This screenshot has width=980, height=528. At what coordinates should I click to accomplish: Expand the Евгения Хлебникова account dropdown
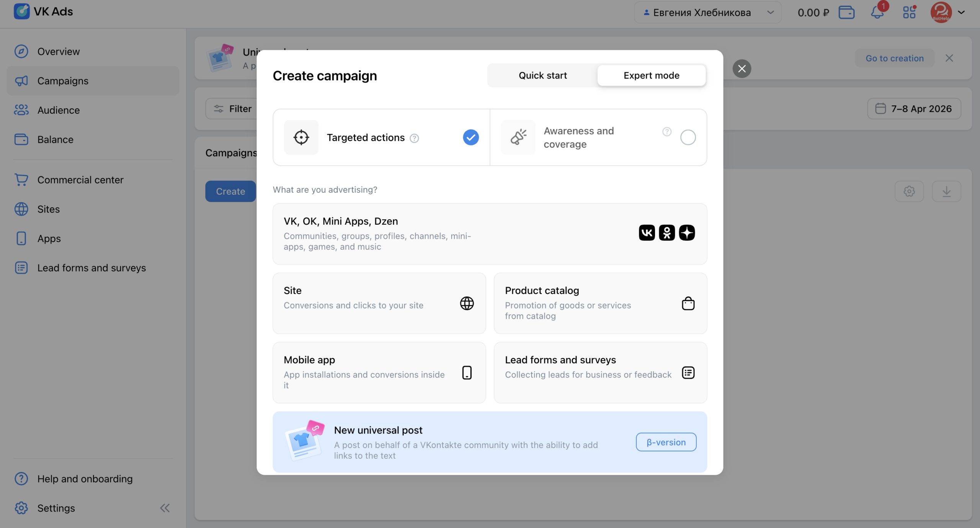point(707,12)
